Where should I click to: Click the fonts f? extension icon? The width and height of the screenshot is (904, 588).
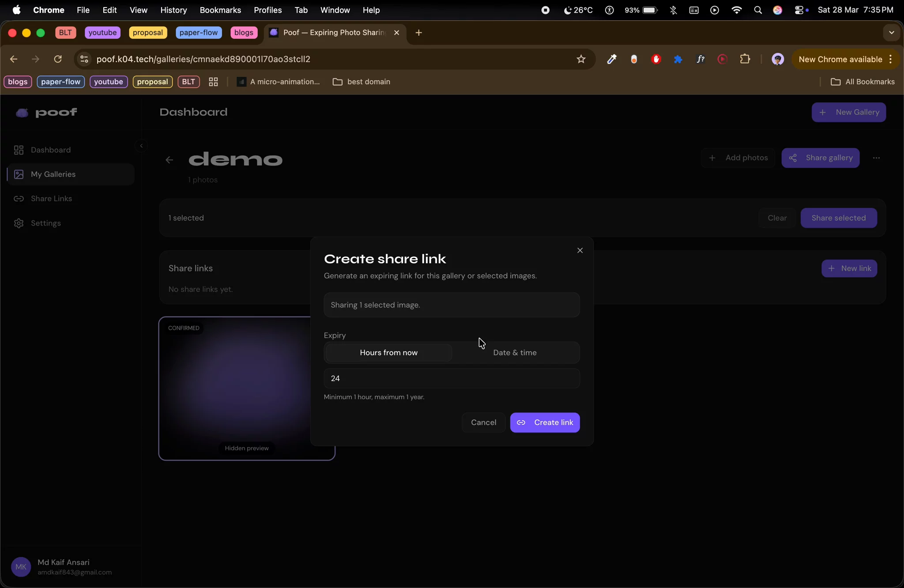click(x=700, y=59)
